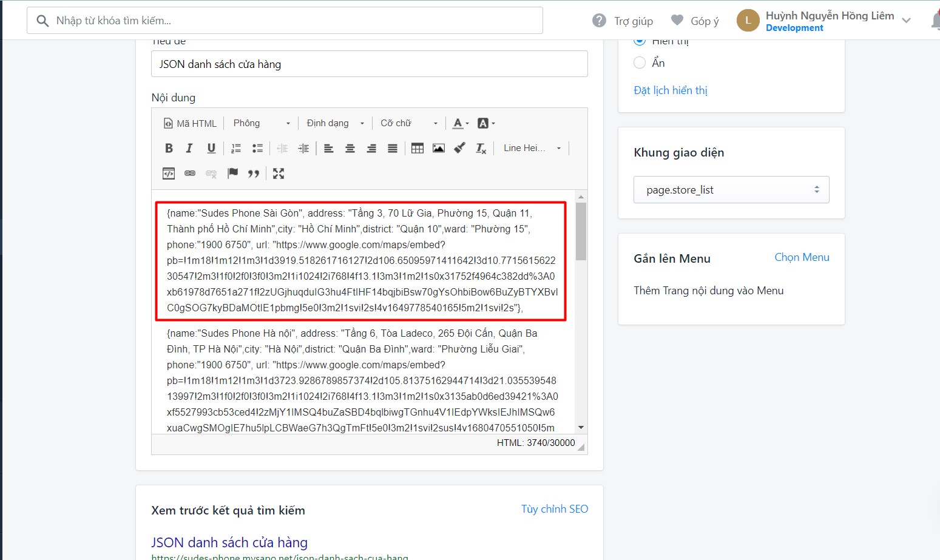
Task: Select the Ẩn radio option
Action: click(640, 62)
